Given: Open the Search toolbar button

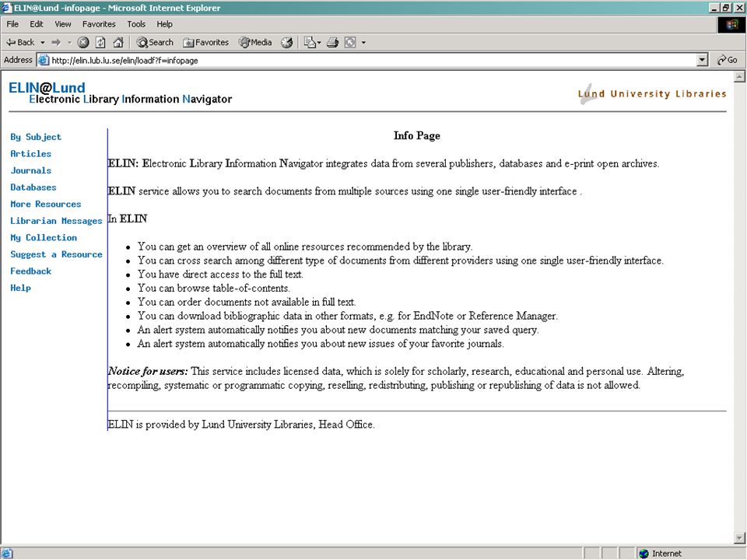Looking at the screenshot, I should pos(155,42).
